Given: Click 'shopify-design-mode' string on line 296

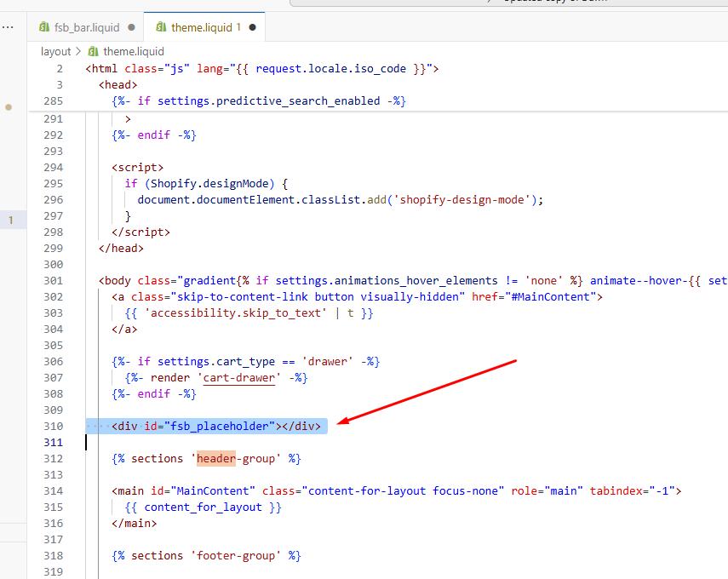Looking at the screenshot, I should pos(462,199).
